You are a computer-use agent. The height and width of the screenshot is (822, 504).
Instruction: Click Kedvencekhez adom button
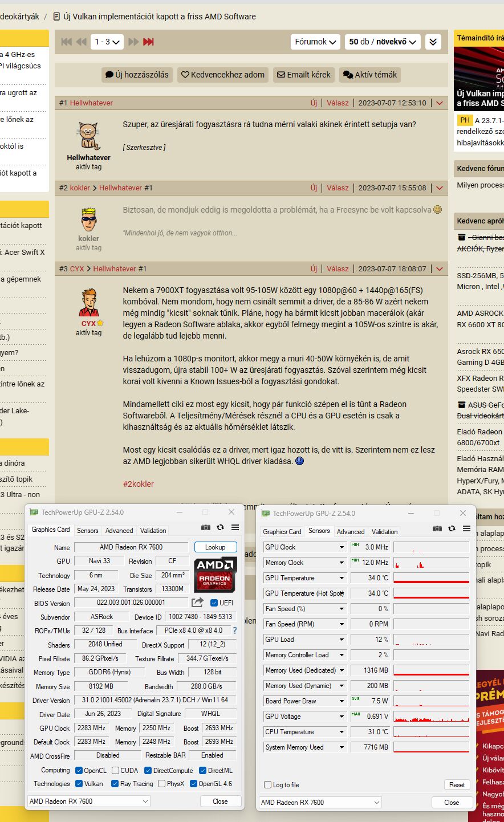tap(223, 75)
